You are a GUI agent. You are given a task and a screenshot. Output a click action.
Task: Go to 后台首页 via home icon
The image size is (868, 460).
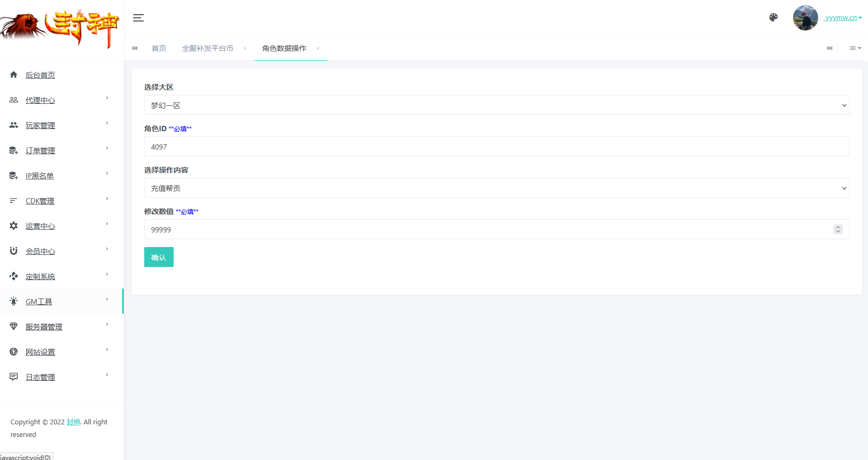pos(14,75)
